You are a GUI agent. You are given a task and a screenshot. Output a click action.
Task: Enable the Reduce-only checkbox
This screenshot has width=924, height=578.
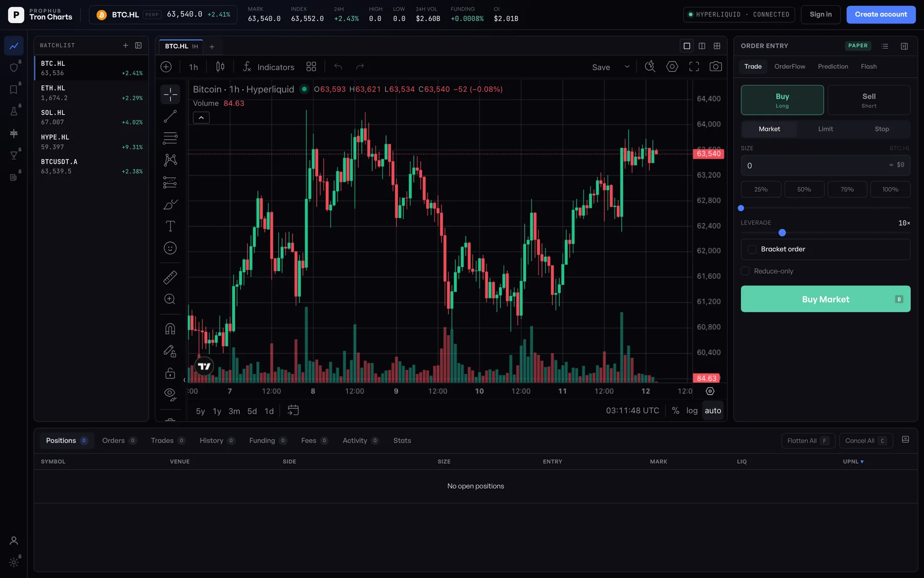pyautogui.click(x=745, y=271)
